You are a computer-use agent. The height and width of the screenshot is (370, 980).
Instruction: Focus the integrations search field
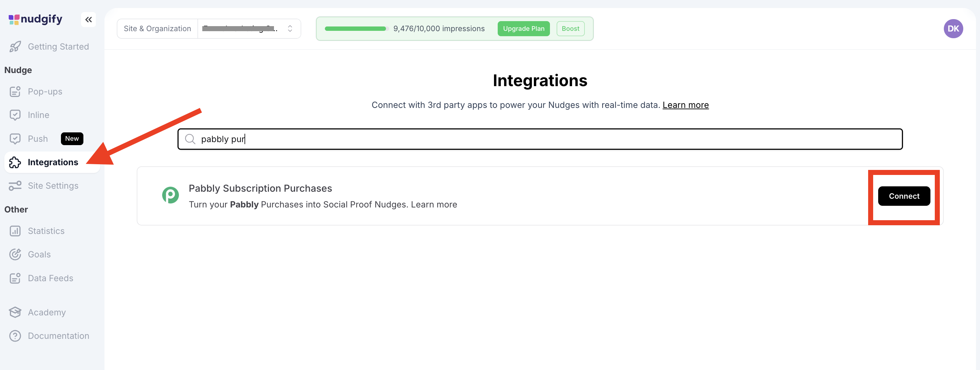pyautogui.click(x=540, y=139)
